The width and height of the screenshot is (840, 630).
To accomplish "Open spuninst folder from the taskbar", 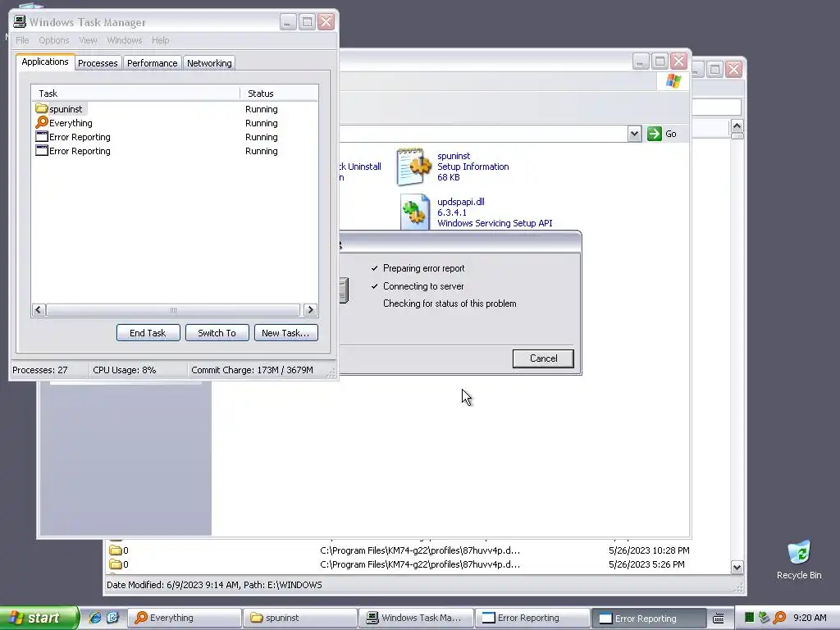I will click(x=300, y=618).
